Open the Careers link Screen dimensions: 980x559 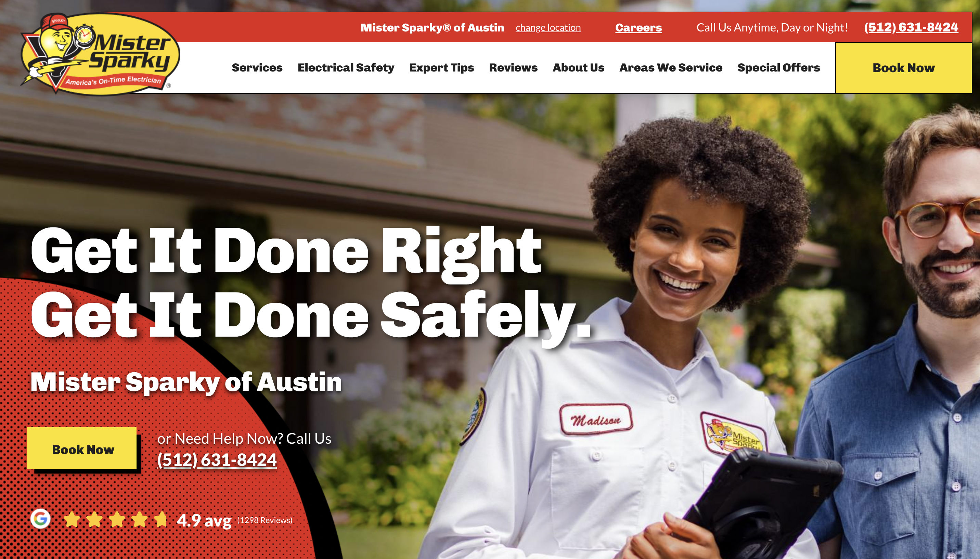click(638, 28)
